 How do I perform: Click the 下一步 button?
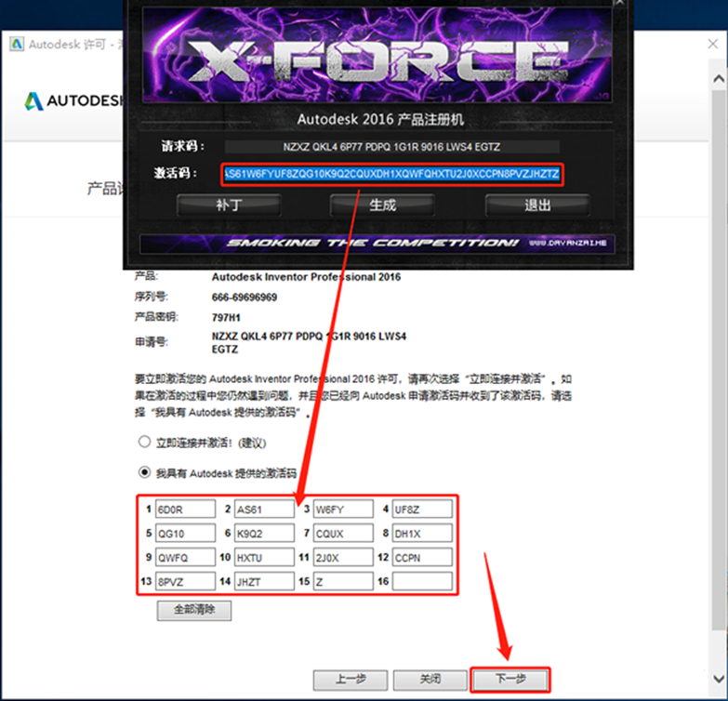click(510, 680)
